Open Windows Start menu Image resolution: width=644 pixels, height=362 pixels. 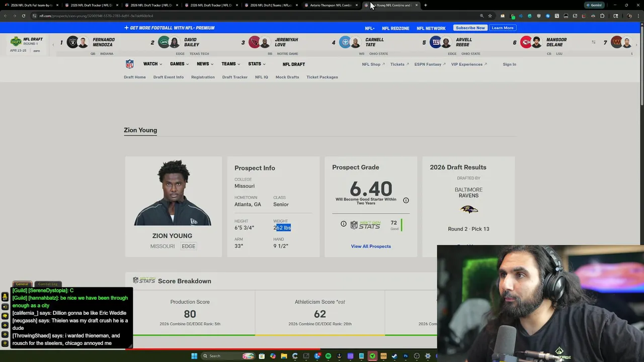(194, 356)
